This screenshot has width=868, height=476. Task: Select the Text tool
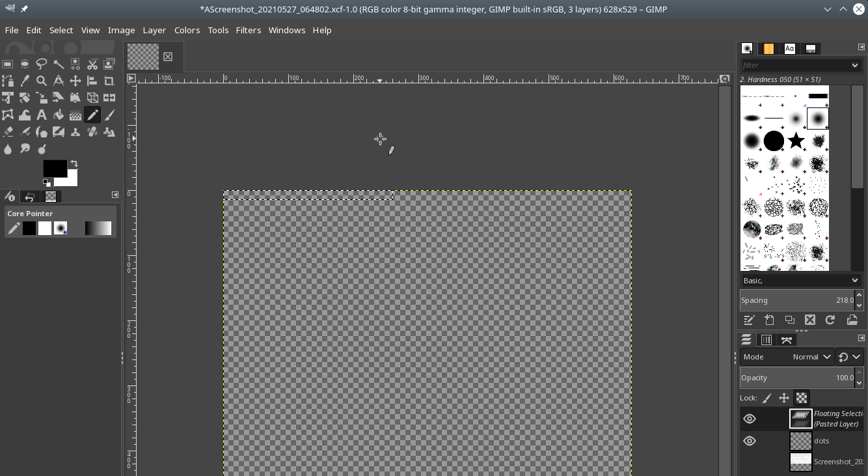pos(42,115)
